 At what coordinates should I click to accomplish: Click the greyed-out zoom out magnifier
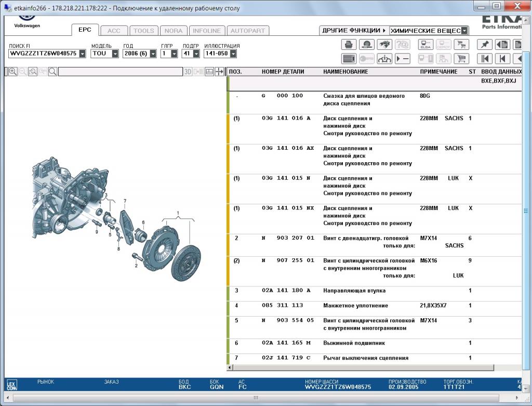coord(23,72)
